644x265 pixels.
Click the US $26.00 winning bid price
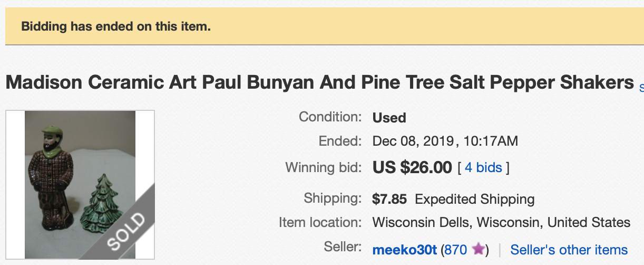click(412, 168)
